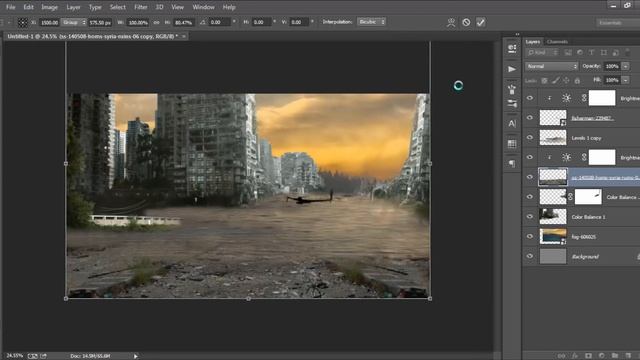Lock image pixels brush icon
Screen dimensions: 640x360
point(555,80)
